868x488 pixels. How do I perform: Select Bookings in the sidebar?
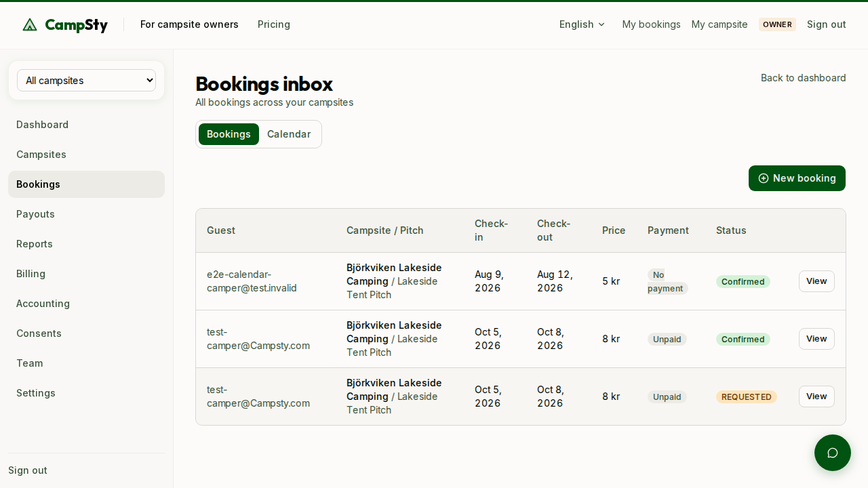click(x=86, y=184)
